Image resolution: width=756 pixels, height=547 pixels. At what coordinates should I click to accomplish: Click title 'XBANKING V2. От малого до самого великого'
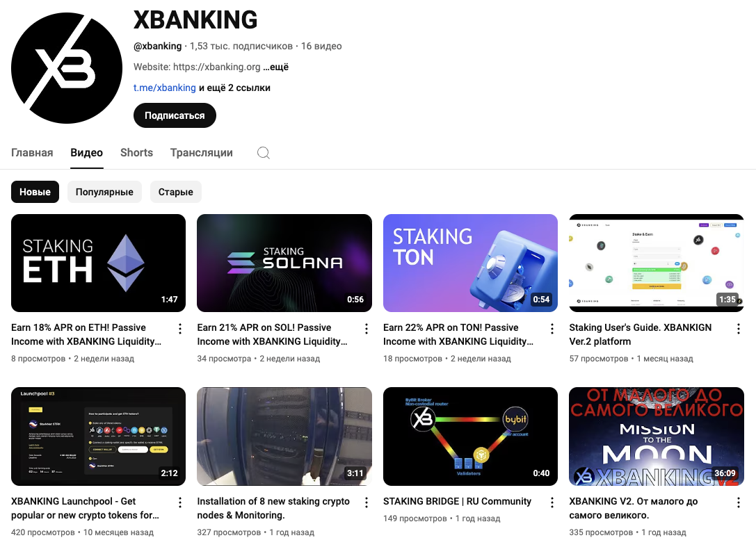(x=634, y=508)
